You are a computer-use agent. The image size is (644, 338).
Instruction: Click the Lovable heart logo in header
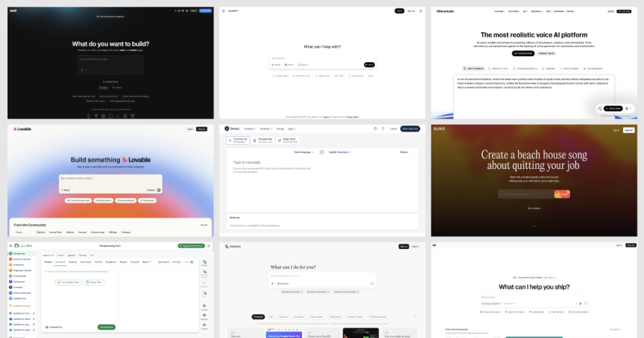pyautogui.click(x=15, y=129)
